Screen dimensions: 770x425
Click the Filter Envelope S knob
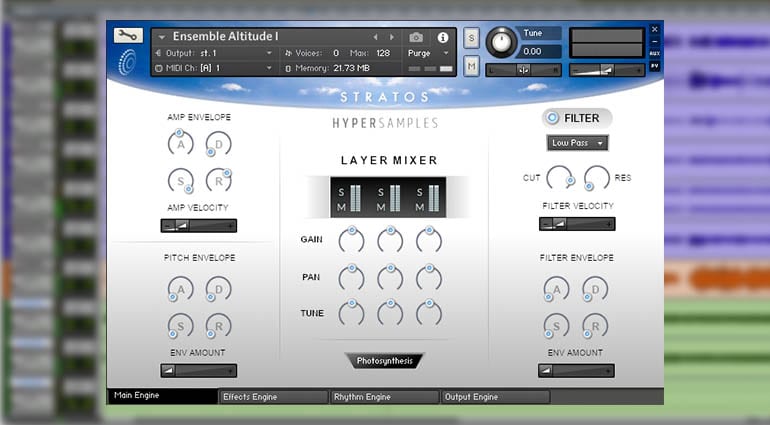(x=556, y=325)
